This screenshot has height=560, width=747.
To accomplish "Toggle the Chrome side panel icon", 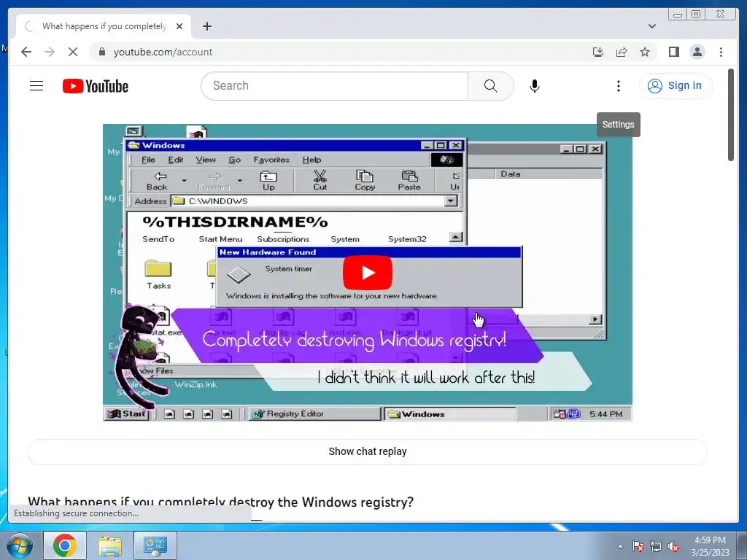I will click(673, 52).
